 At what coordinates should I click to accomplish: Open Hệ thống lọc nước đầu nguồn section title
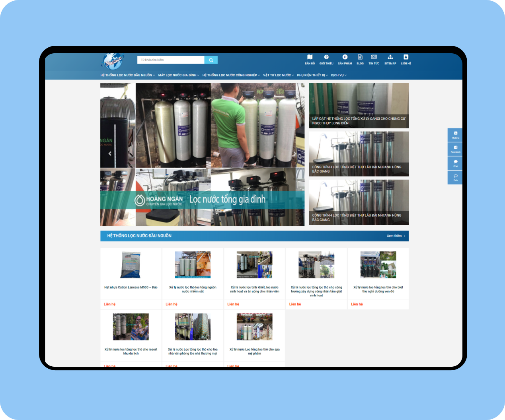[x=139, y=236]
